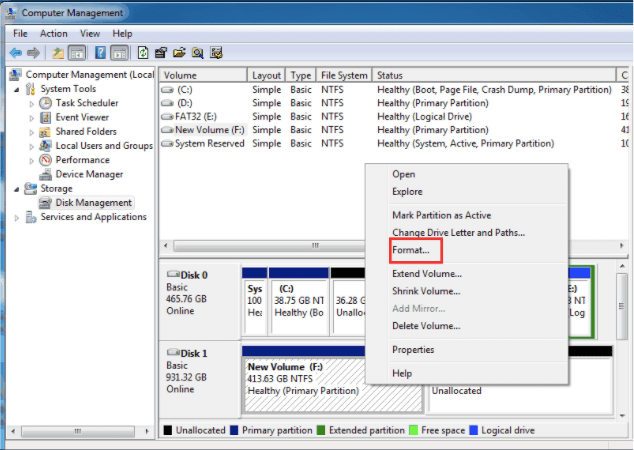Select the FAT32 (E:) volume row
The image size is (634, 450).
coord(394,116)
